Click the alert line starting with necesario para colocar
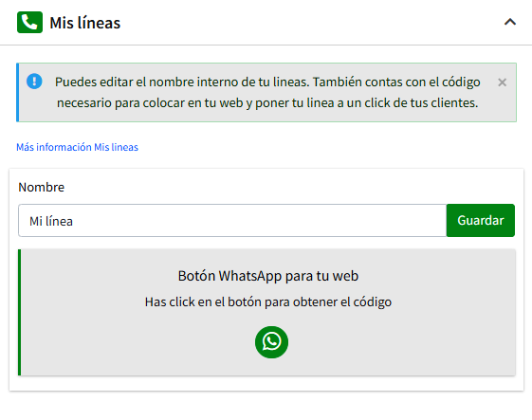This screenshot has height=420, width=532. click(x=267, y=102)
